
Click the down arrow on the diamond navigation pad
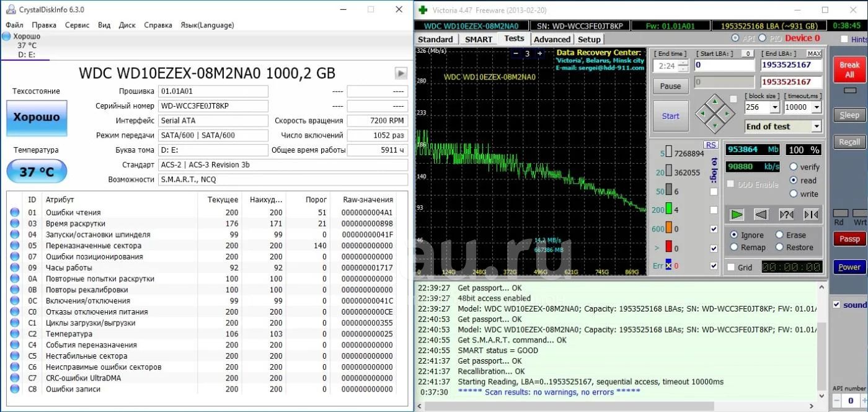715,126
